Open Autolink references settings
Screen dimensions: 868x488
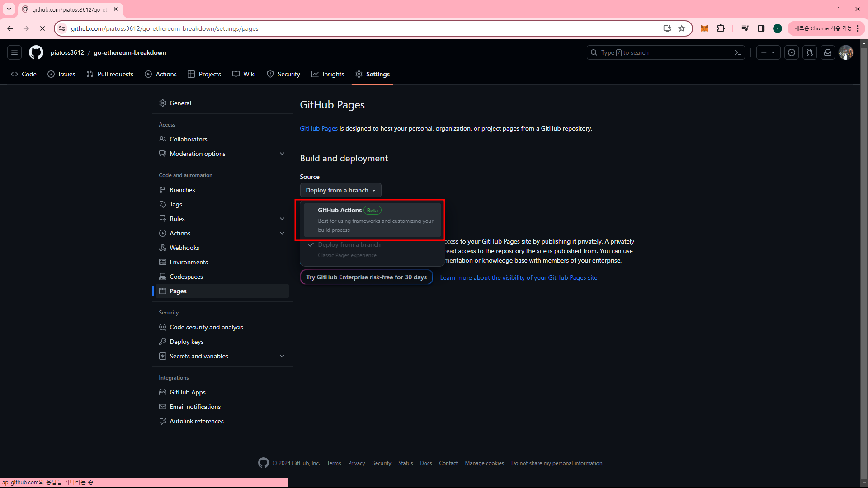[x=222, y=421]
